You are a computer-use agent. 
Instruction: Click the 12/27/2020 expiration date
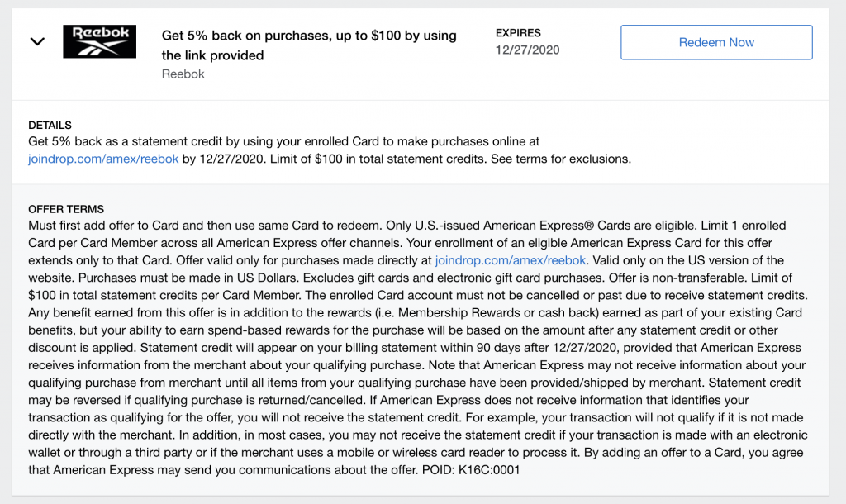(528, 50)
